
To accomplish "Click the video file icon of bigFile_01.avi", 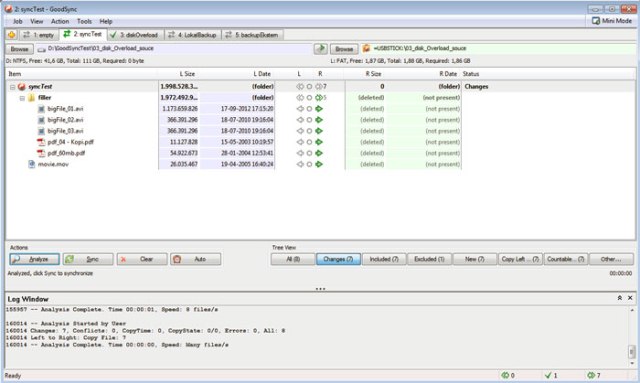I will (41, 109).
